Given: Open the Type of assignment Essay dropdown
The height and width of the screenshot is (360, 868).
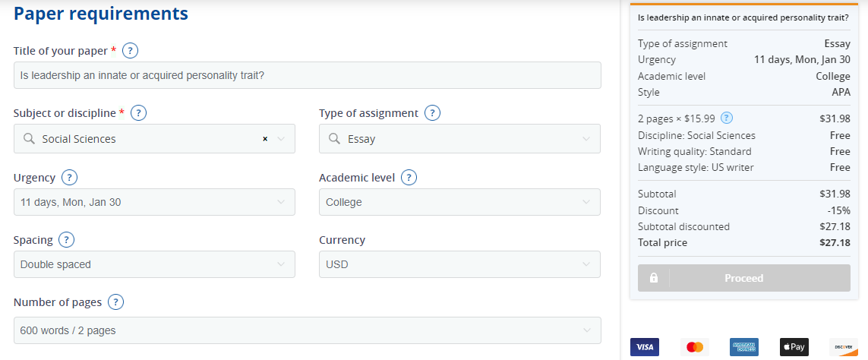Looking at the screenshot, I should click(459, 138).
